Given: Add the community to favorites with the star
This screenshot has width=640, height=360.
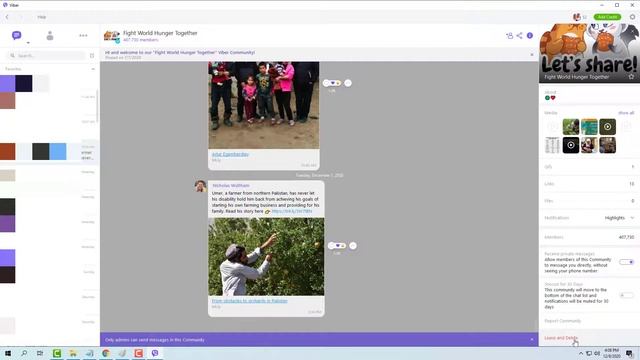Looking at the screenshot, I should point(631,77).
